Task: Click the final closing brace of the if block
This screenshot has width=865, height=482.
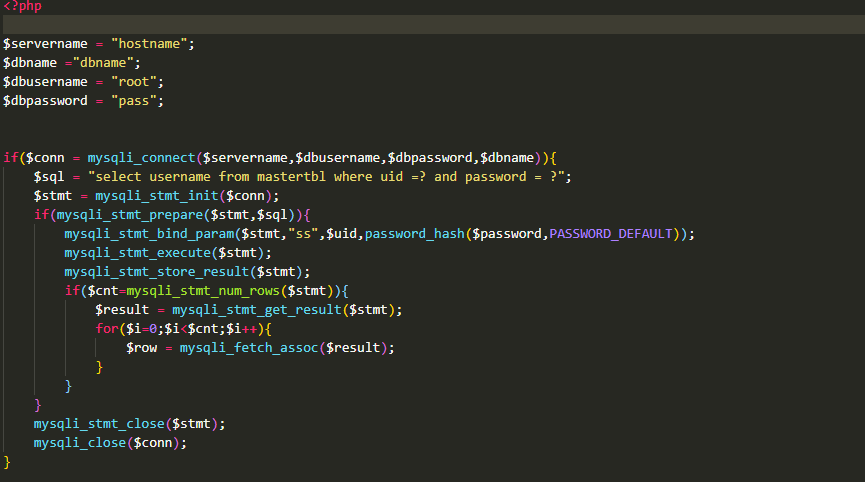Action: [x=7, y=462]
